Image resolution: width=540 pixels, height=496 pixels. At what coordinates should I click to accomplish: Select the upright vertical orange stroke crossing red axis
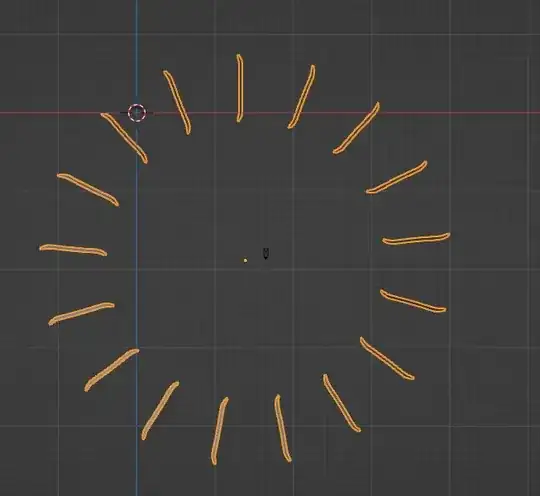tap(239, 88)
